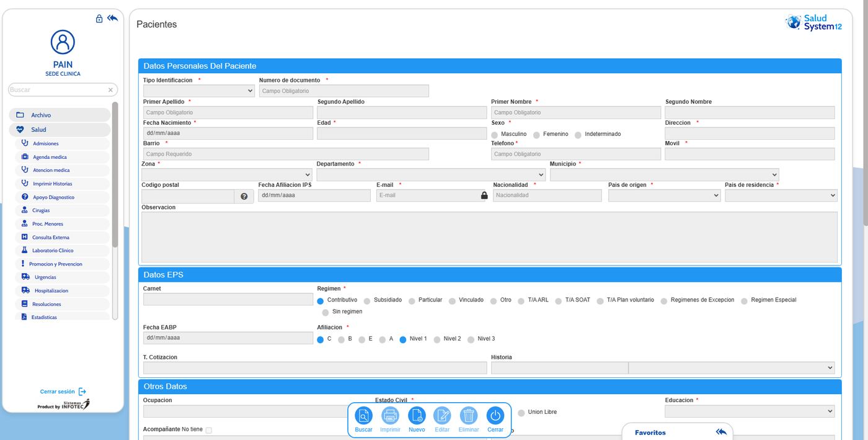Image resolution: width=868 pixels, height=440 pixels.
Task: Select Union Libre civil status
Action: click(x=521, y=413)
